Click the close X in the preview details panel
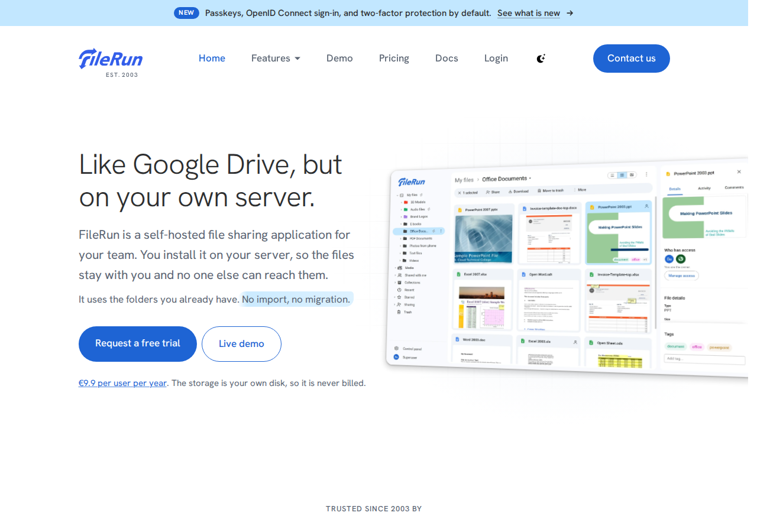This screenshot has width=757, height=532. pyautogui.click(x=739, y=171)
